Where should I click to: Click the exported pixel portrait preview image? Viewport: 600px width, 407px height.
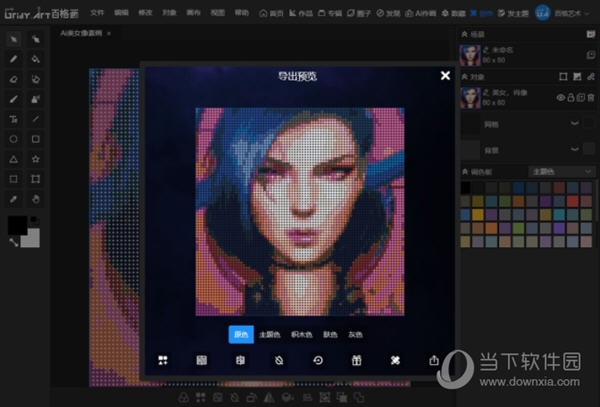(300, 212)
